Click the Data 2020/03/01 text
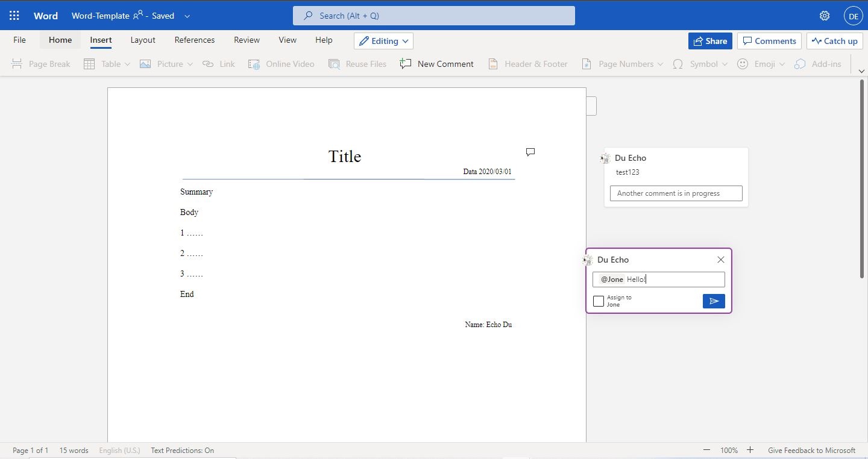Screen dimensions: 868x459 487,172
